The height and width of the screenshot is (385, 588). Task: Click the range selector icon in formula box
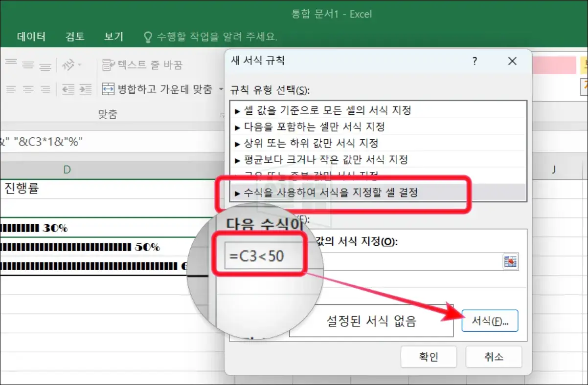point(510,261)
